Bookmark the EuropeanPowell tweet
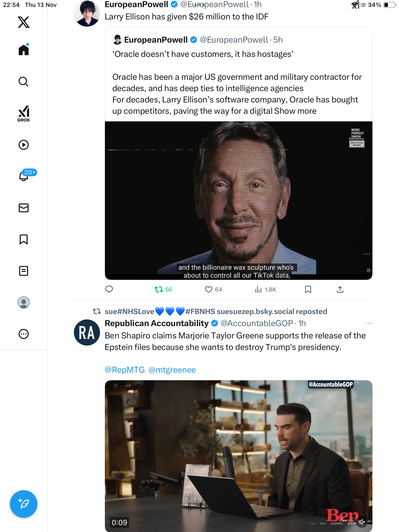This screenshot has height=532, width=399. click(x=308, y=289)
